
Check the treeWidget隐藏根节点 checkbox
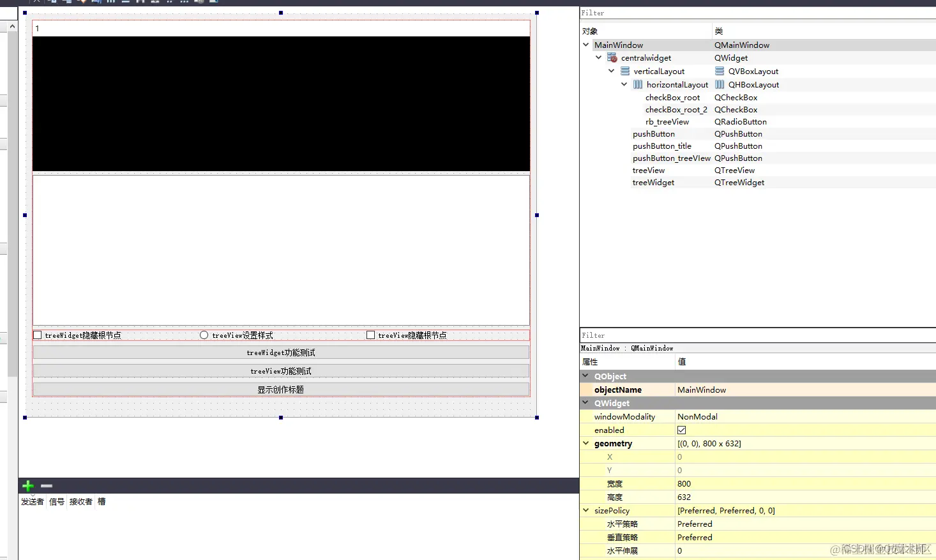click(x=38, y=335)
